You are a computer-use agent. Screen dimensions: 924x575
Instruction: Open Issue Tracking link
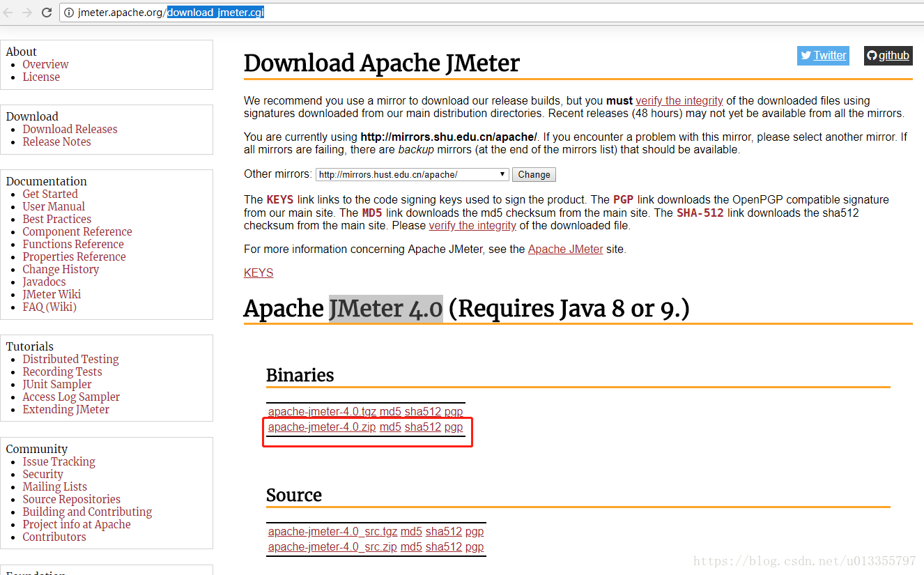59,461
